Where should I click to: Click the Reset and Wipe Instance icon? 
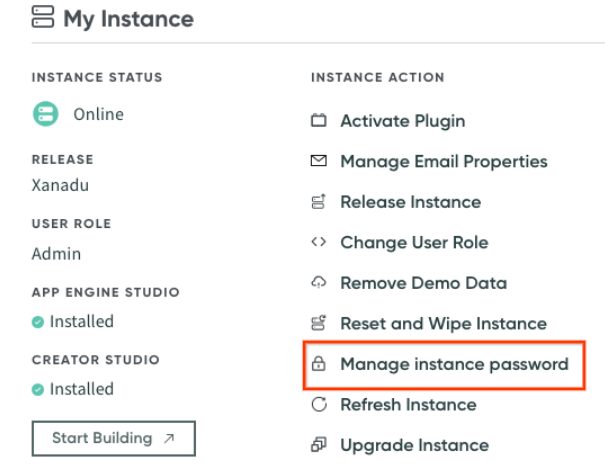(x=319, y=323)
